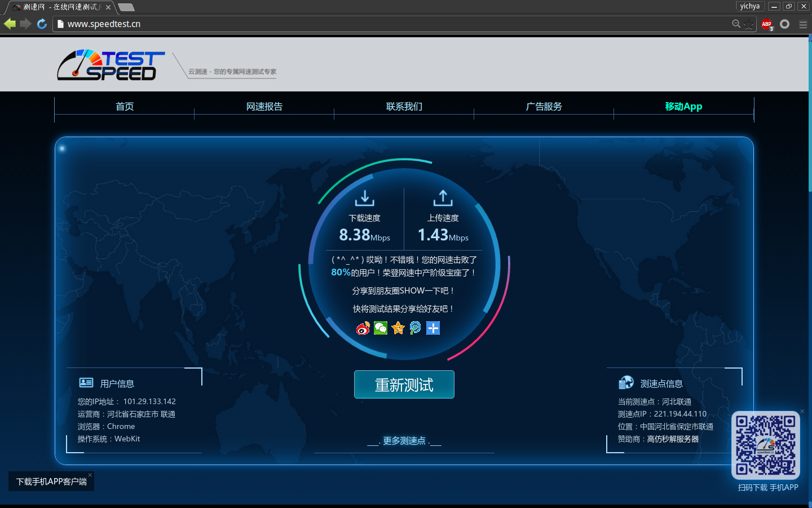
Task: Click the download speed arrow icon
Action: [x=364, y=198]
